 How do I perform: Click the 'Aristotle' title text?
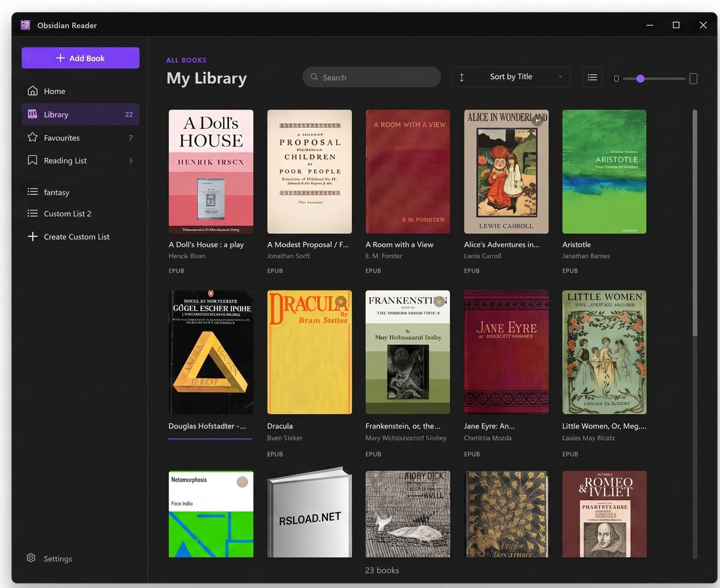(x=577, y=245)
